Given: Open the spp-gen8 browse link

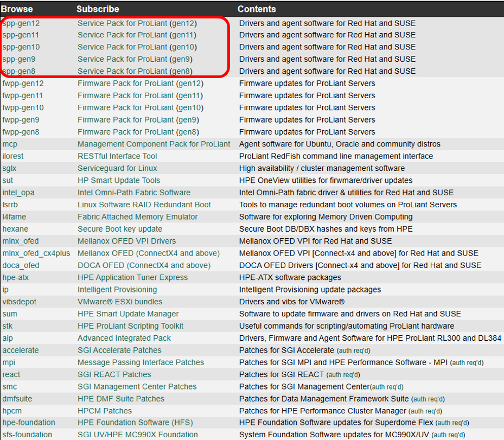Looking at the screenshot, I should pyautogui.click(x=19, y=72).
